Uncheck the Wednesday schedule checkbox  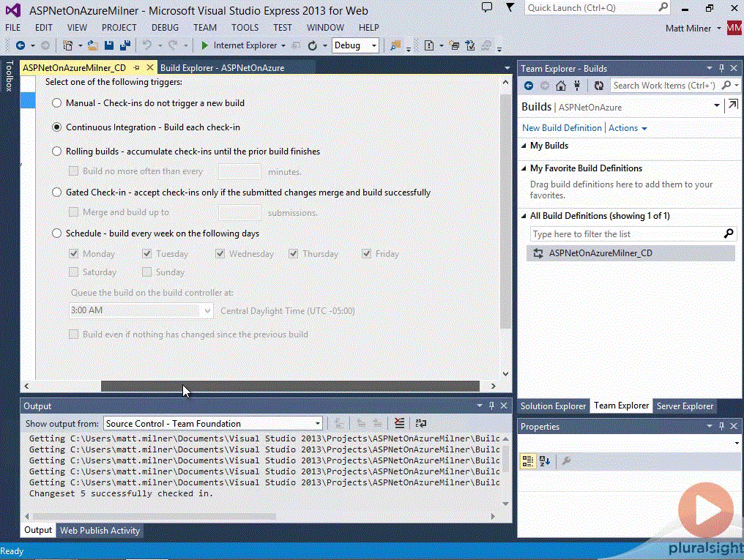coord(220,253)
